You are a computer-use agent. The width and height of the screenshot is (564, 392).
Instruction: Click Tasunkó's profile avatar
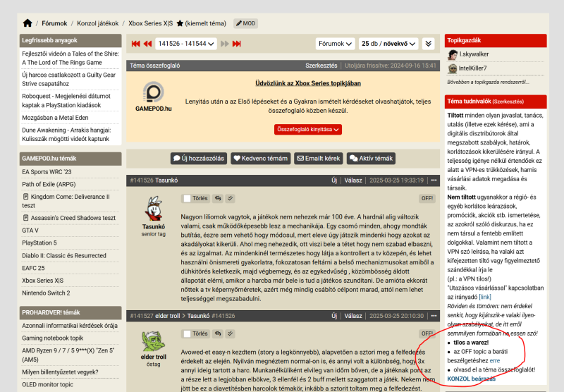tap(154, 208)
